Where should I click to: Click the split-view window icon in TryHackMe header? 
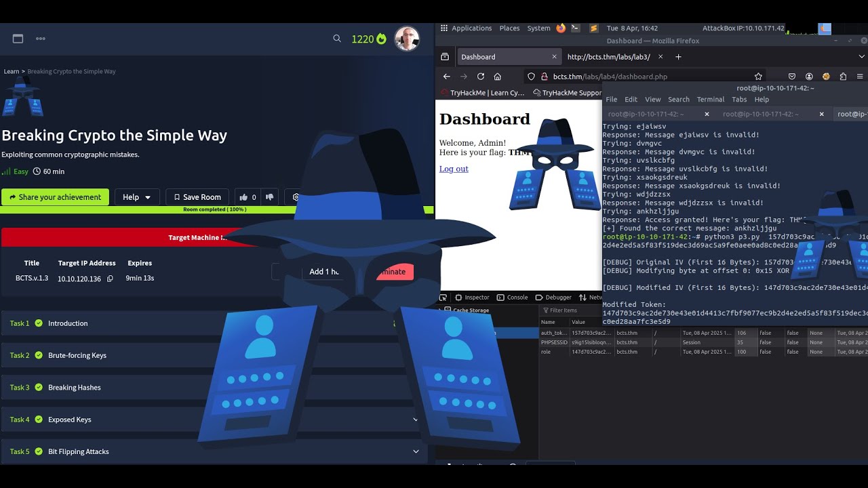click(18, 39)
